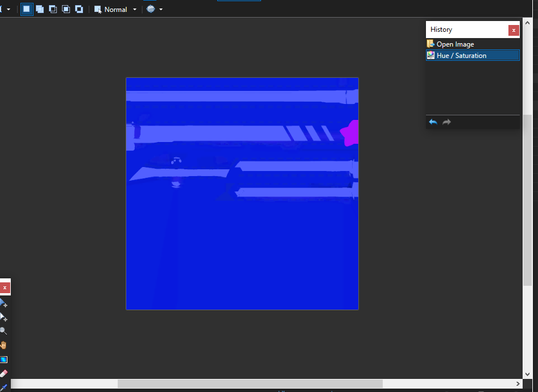This screenshot has width=538, height=392.
Task: Enable the Add union selection mode
Action: point(39,9)
